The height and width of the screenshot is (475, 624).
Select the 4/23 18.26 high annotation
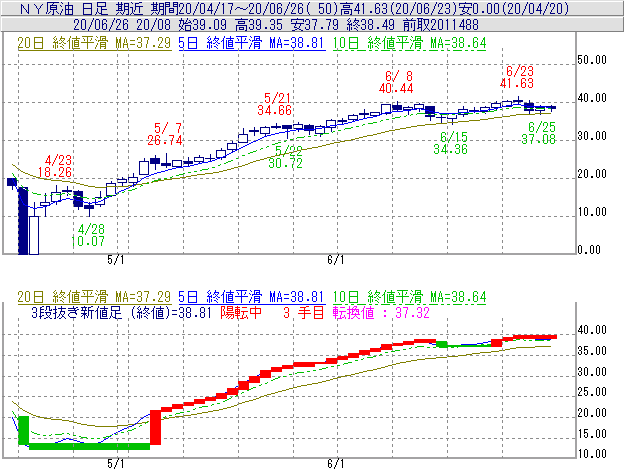55,166
